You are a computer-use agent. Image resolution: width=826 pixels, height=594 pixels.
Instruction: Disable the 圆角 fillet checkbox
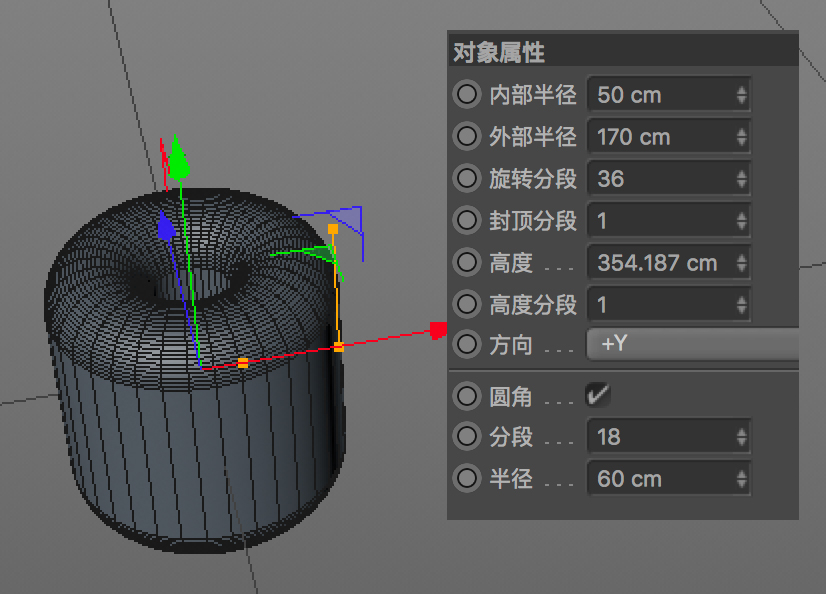coord(598,396)
